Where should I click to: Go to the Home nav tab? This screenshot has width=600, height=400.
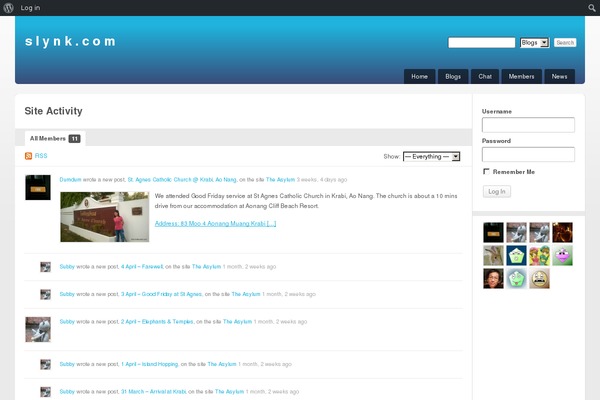click(419, 77)
